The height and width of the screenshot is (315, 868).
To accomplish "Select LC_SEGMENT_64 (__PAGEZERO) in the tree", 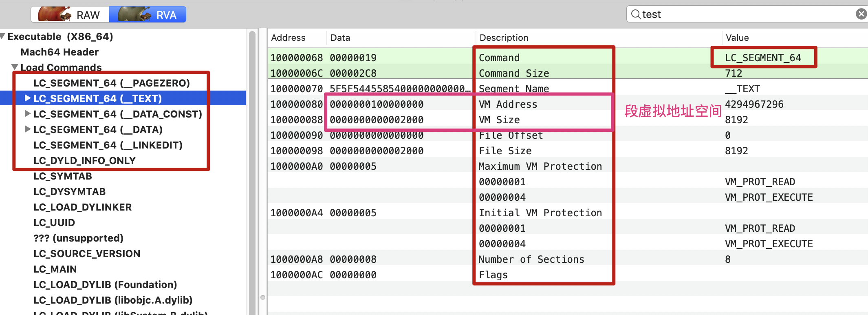I will 112,83.
